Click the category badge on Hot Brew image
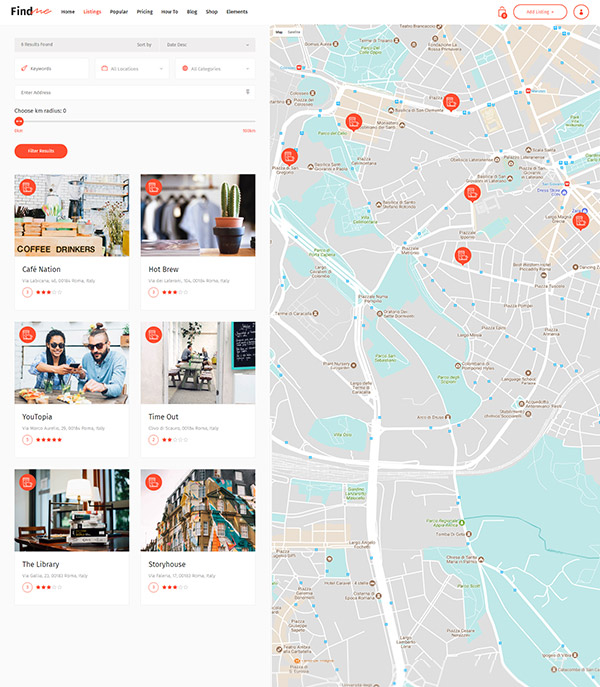600x687 pixels. click(153, 187)
